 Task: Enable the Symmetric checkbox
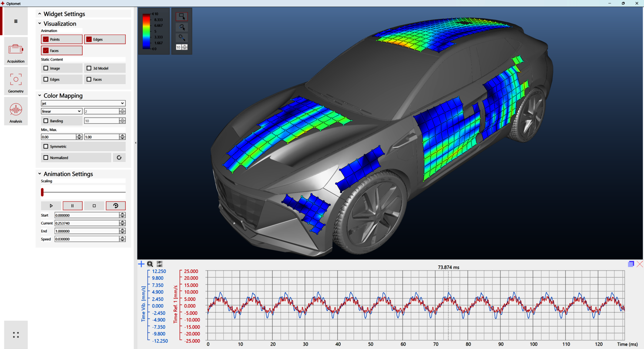(x=46, y=147)
